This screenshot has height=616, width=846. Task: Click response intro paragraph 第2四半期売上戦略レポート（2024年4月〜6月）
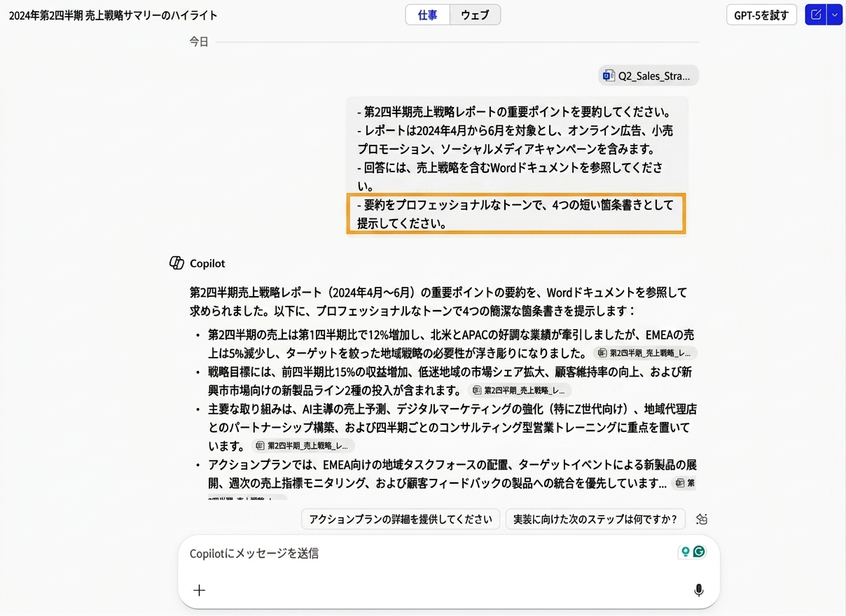pos(438,301)
